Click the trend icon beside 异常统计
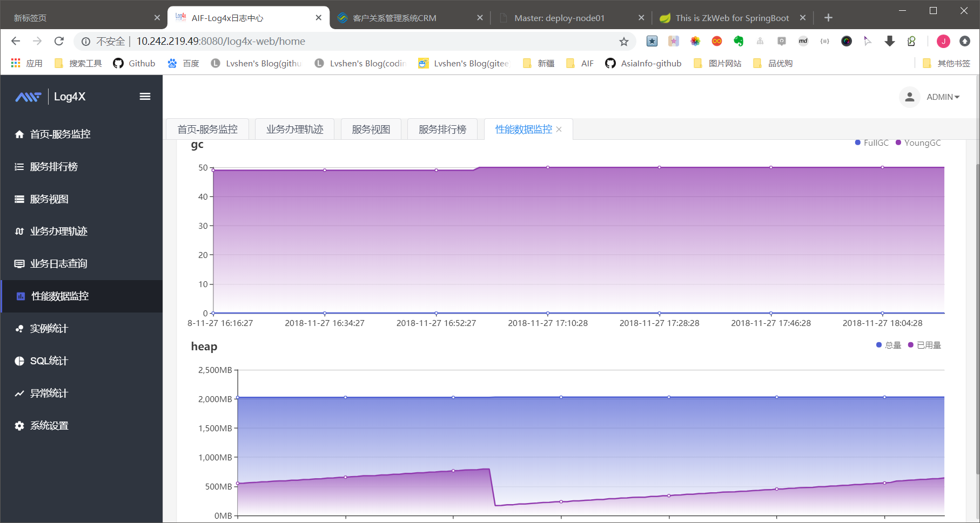The width and height of the screenshot is (980, 523). coord(19,393)
